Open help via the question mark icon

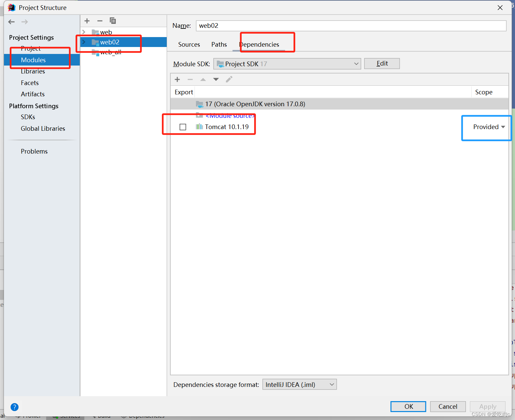(15, 407)
